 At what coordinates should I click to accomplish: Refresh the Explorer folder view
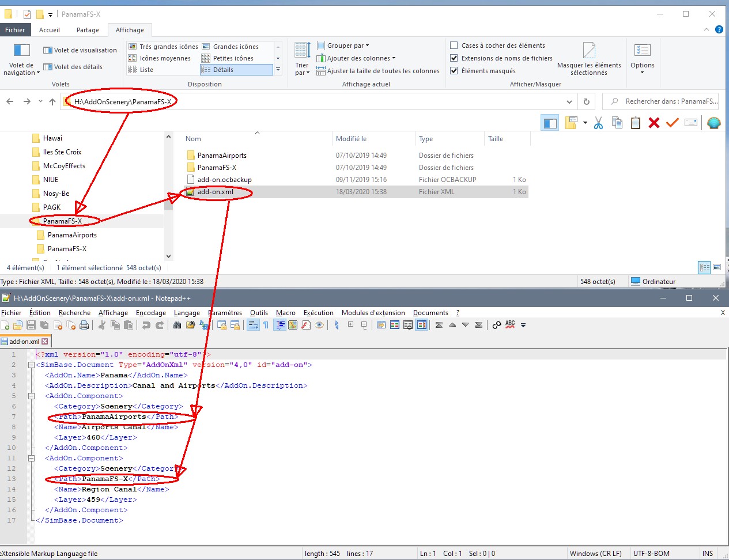pyautogui.click(x=587, y=101)
